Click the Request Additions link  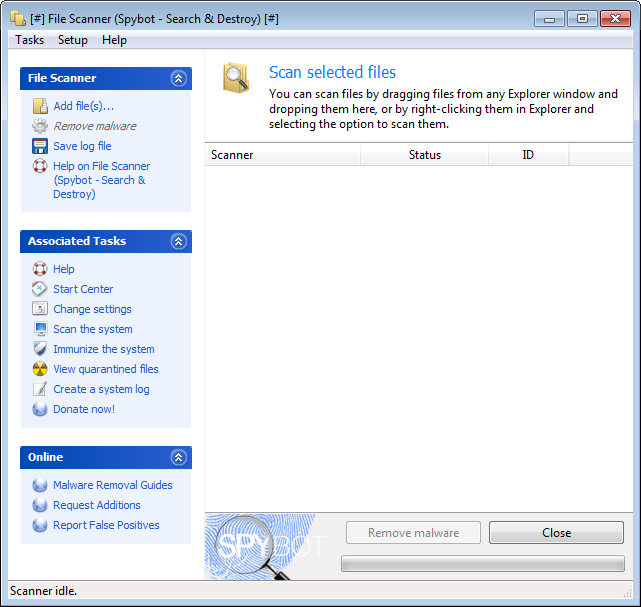click(97, 505)
